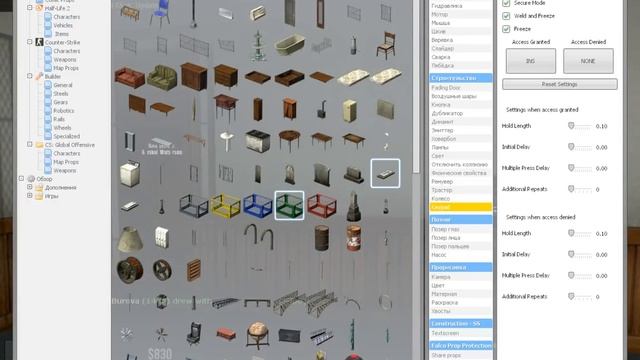
Task: Spawn the yellow cage crate prop
Action: [226, 206]
